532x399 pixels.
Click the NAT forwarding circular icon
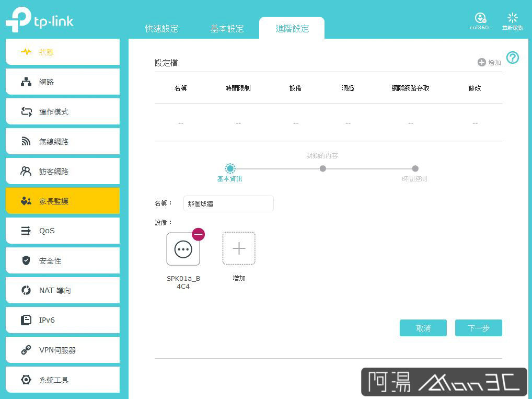pyautogui.click(x=26, y=290)
